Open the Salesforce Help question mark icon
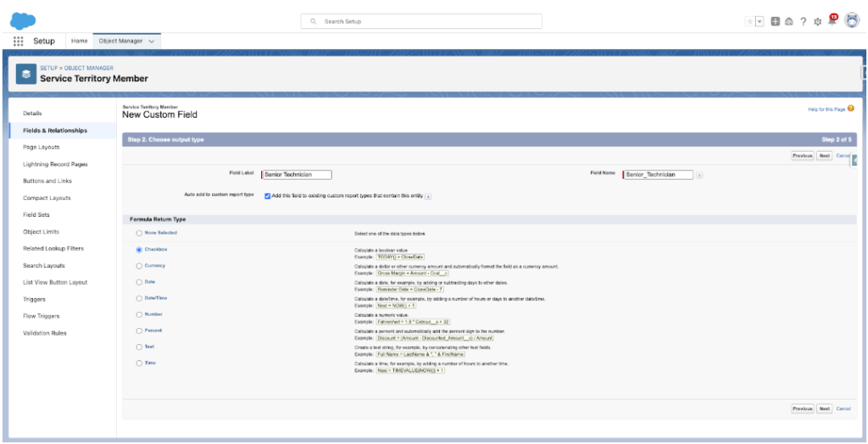The height and width of the screenshot is (444, 868). pyautogui.click(x=804, y=21)
